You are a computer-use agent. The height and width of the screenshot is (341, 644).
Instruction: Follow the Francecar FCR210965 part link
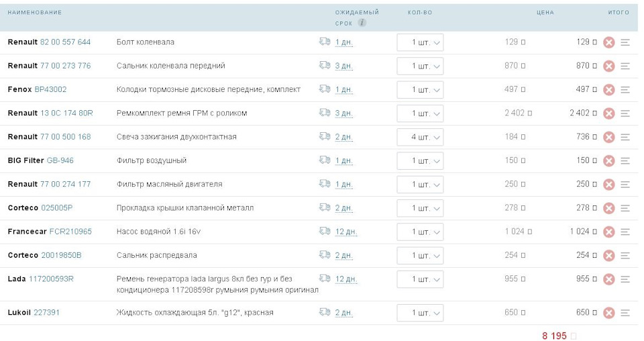(x=70, y=232)
